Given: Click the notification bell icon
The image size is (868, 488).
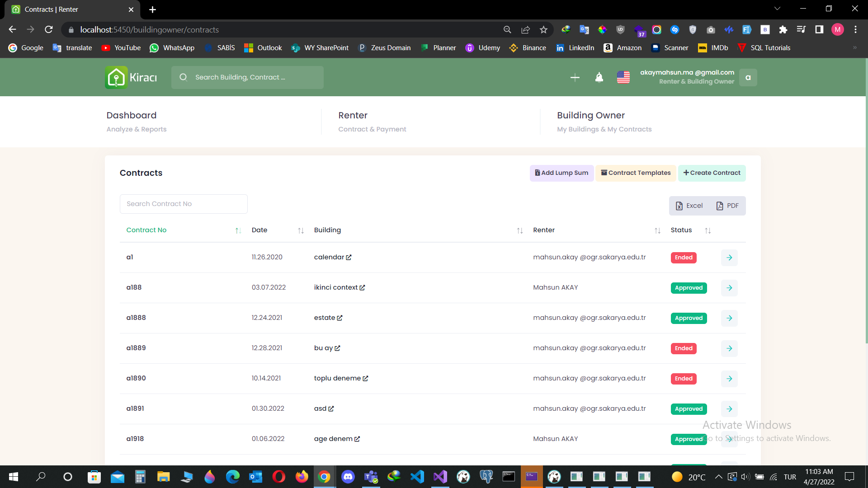Looking at the screenshot, I should click(599, 78).
